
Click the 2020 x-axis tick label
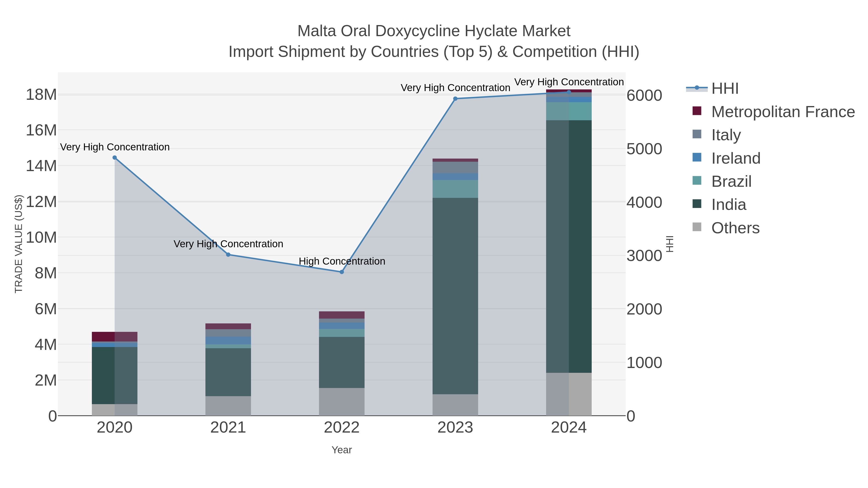tap(115, 428)
